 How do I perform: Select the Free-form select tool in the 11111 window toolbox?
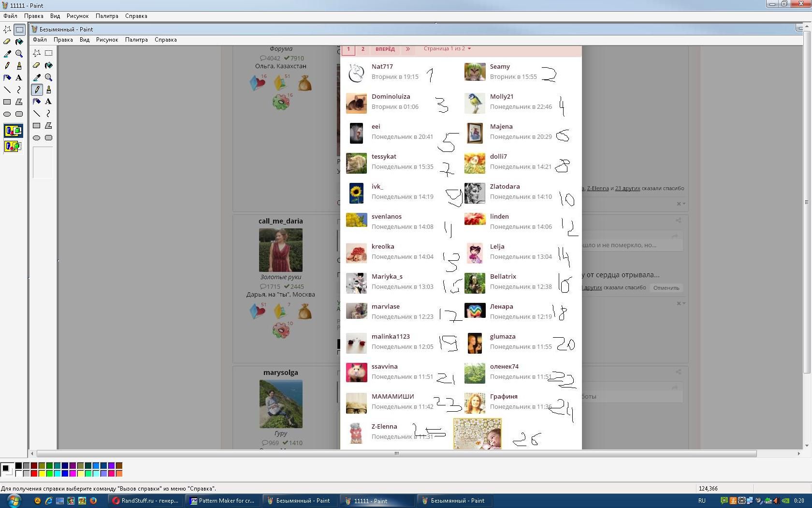7,30
